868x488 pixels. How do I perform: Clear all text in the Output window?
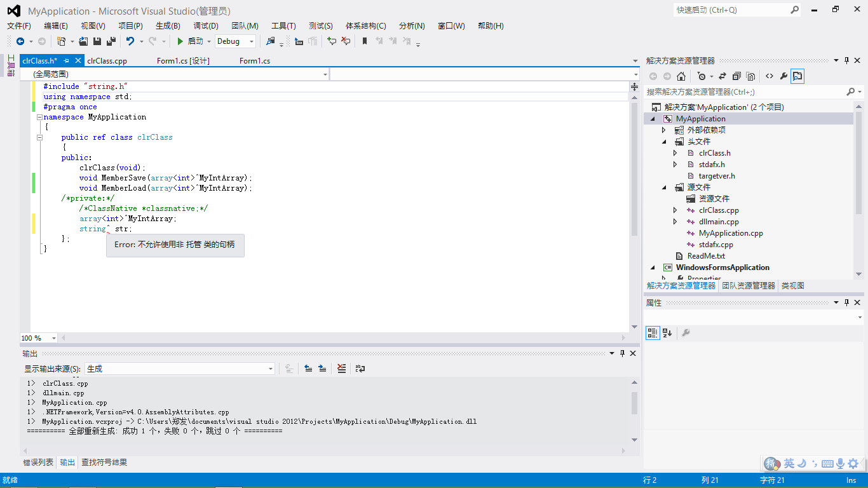tap(342, 369)
